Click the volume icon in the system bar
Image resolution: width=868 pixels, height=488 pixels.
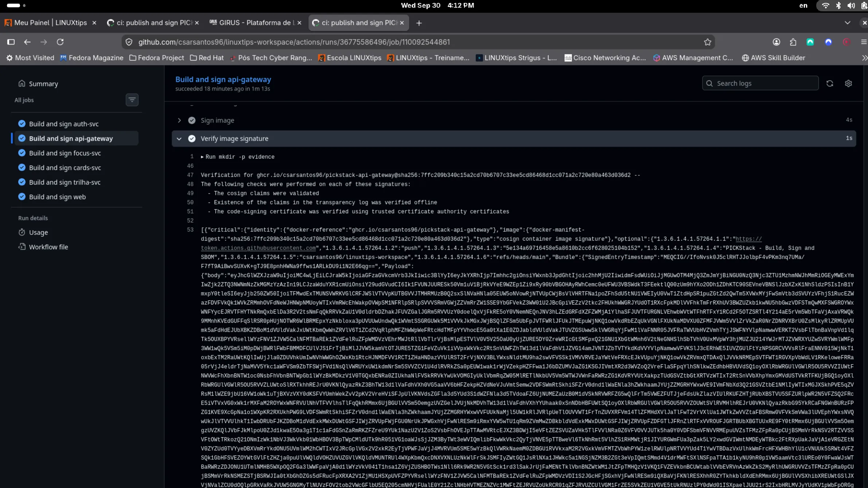point(851,5)
